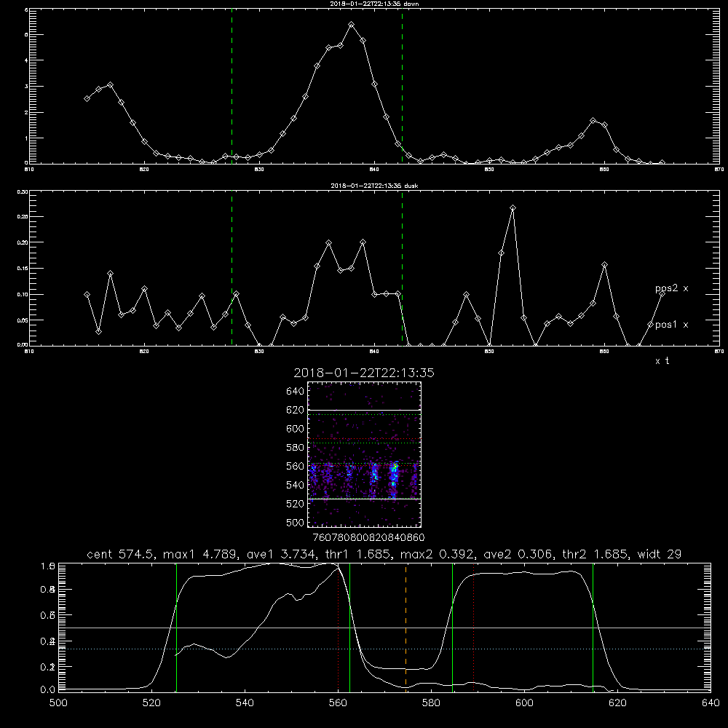Click the left green dashed line in dawn plot

232,86
